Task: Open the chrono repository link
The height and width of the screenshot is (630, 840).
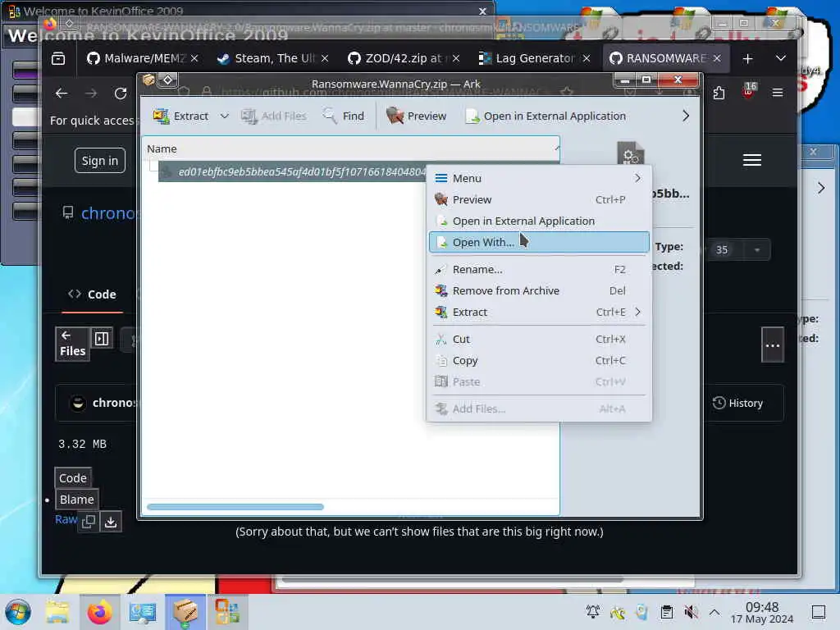Action: pos(109,213)
